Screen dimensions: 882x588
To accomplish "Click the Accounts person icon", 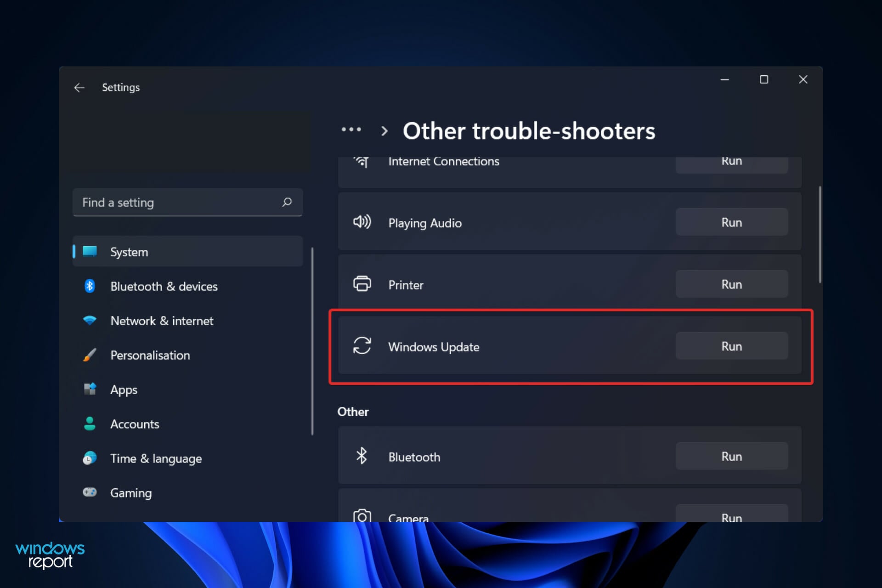I will (x=90, y=424).
